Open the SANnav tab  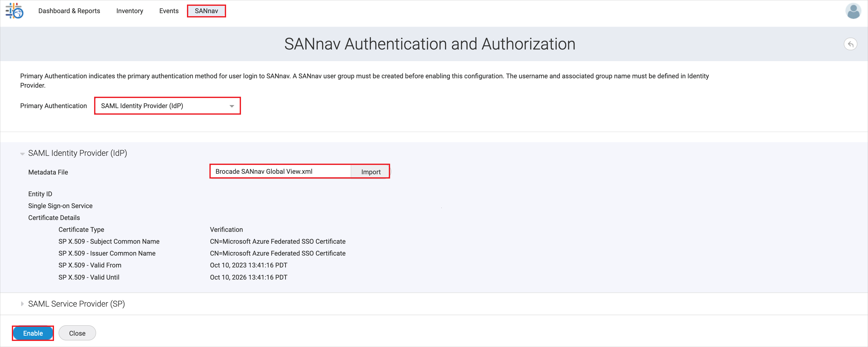206,11
